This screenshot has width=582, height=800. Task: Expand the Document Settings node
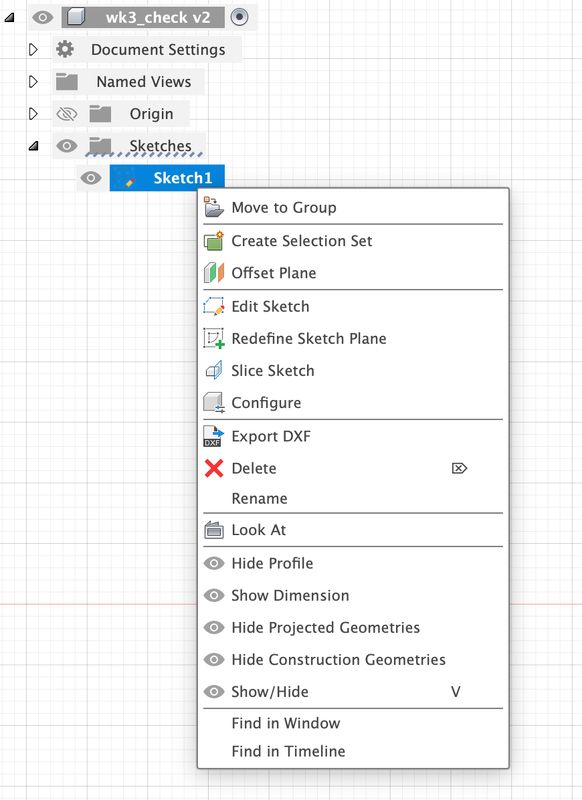33,49
